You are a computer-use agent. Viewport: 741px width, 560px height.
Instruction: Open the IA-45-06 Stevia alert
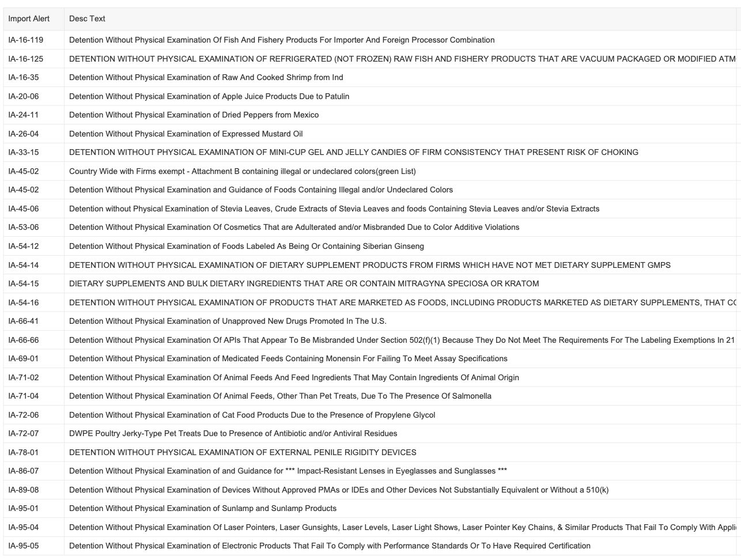pyautogui.click(x=24, y=209)
